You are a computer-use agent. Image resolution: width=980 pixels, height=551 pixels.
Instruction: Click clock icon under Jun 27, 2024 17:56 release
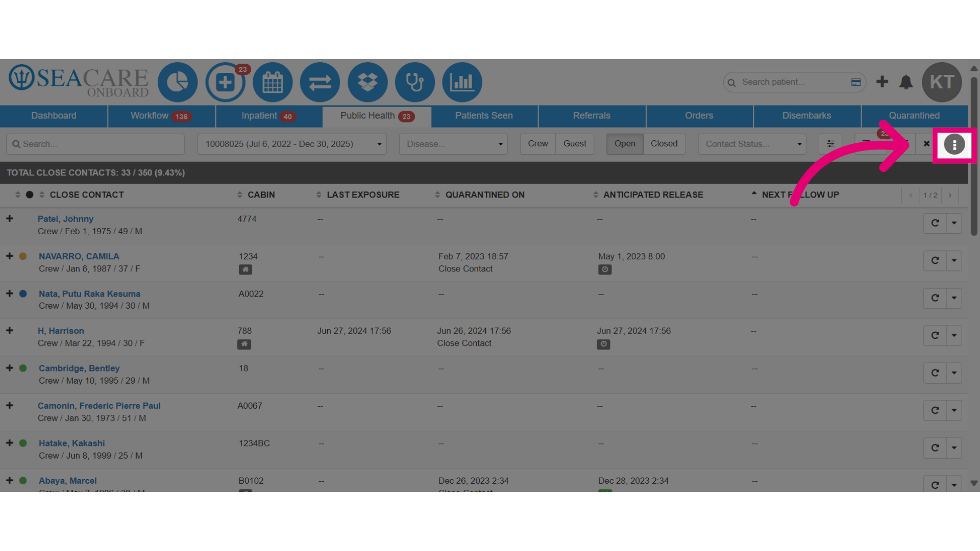pos(603,344)
